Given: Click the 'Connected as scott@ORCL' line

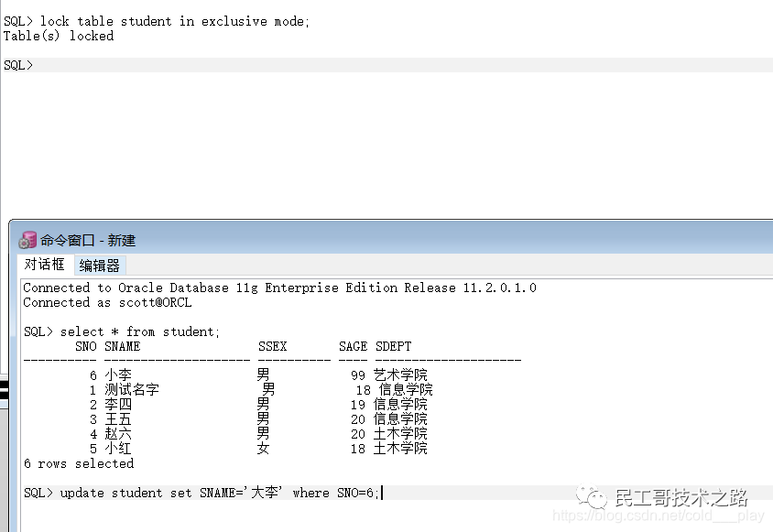Looking at the screenshot, I should click(x=107, y=302).
